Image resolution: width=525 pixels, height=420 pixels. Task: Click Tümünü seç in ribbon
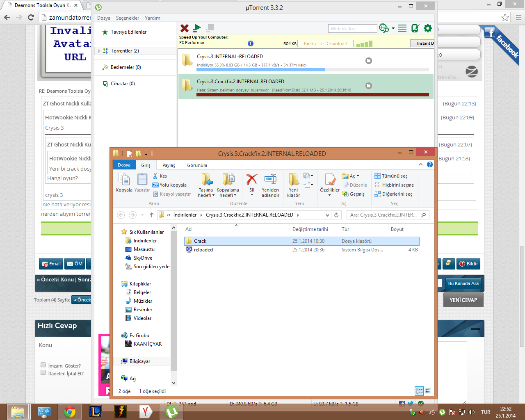[x=391, y=176]
